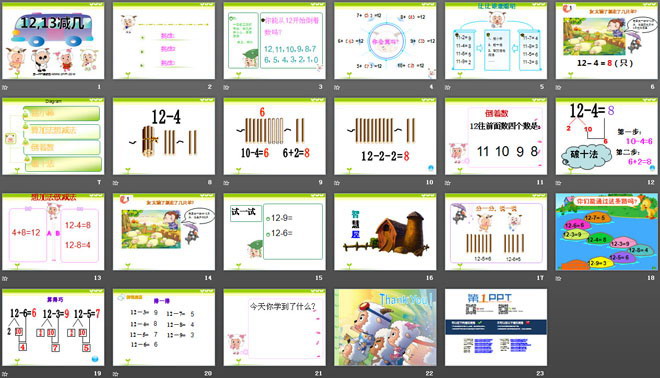The height and width of the screenshot is (378, 660).
Task: Select slide 19 thumbnail showing 12-6=6 and 12-3=9
Action: click(53, 327)
